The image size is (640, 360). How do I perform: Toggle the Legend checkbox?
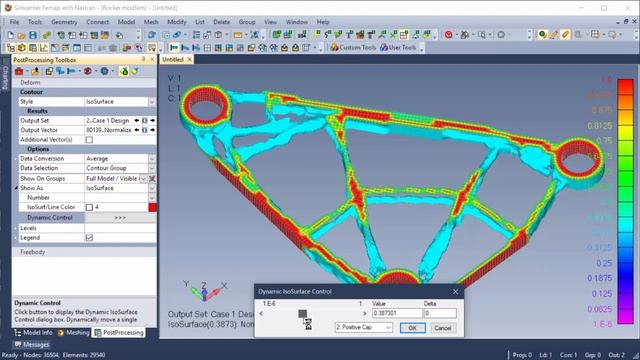tap(89, 238)
